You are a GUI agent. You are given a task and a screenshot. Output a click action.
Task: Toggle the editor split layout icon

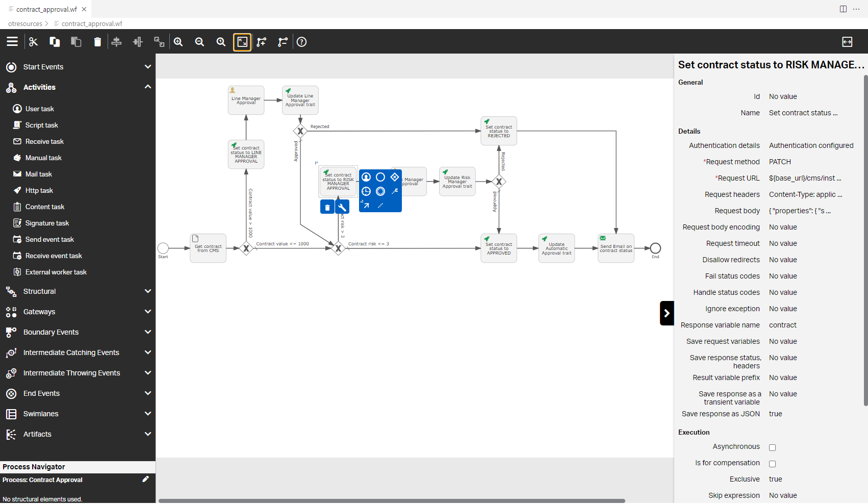(x=844, y=9)
